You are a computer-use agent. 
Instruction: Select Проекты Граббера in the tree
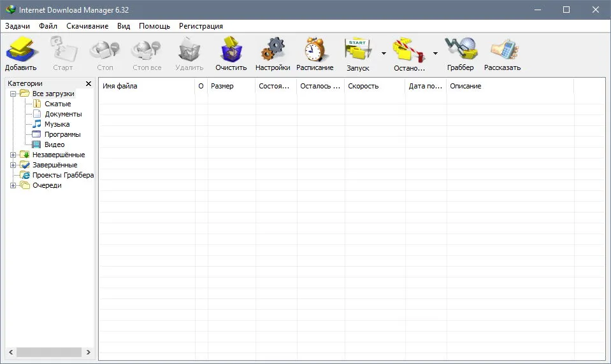[x=62, y=175]
